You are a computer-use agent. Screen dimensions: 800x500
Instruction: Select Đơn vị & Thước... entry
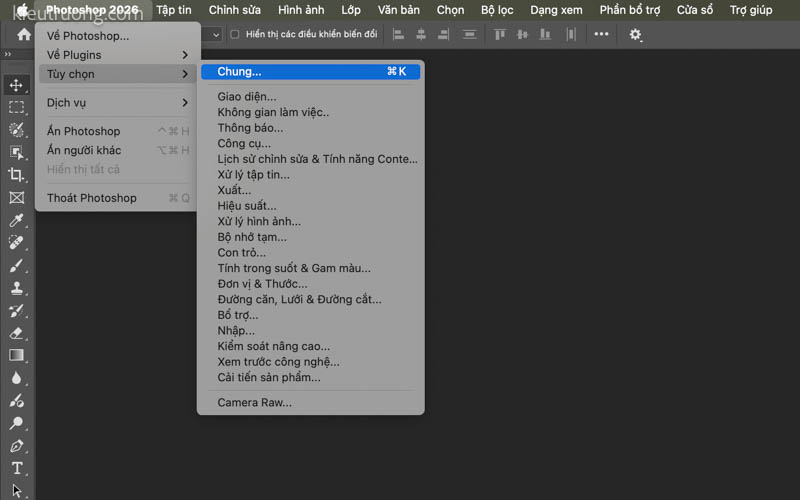pyautogui.click(x=311, y=284)
